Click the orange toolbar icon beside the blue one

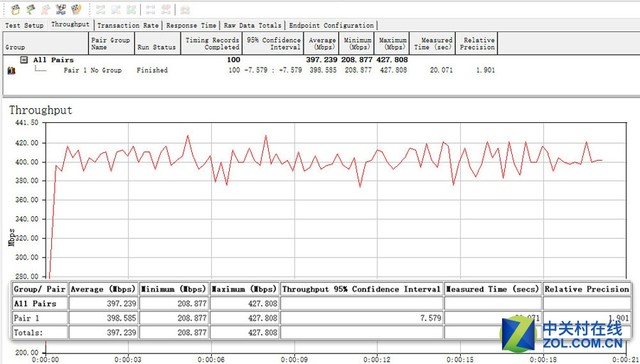tap(76, 9)
